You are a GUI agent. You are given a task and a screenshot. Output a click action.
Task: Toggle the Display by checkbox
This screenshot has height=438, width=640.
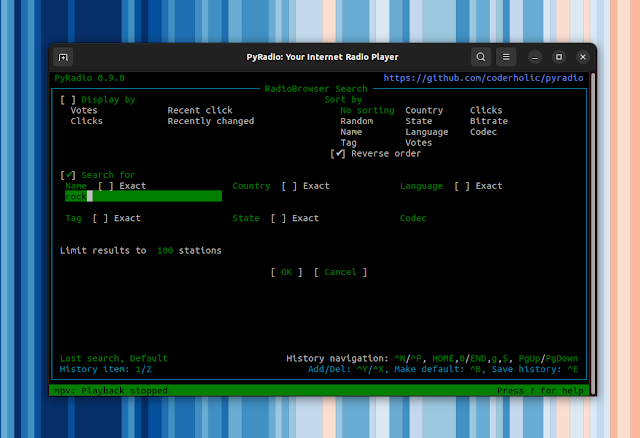click(68, 100)
